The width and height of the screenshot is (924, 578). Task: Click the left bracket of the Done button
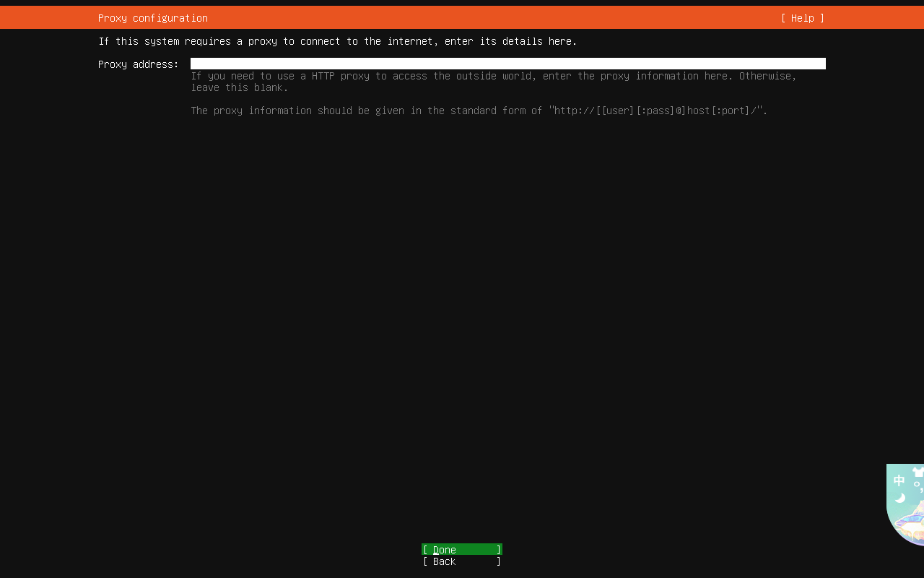(x=425, y=550)
